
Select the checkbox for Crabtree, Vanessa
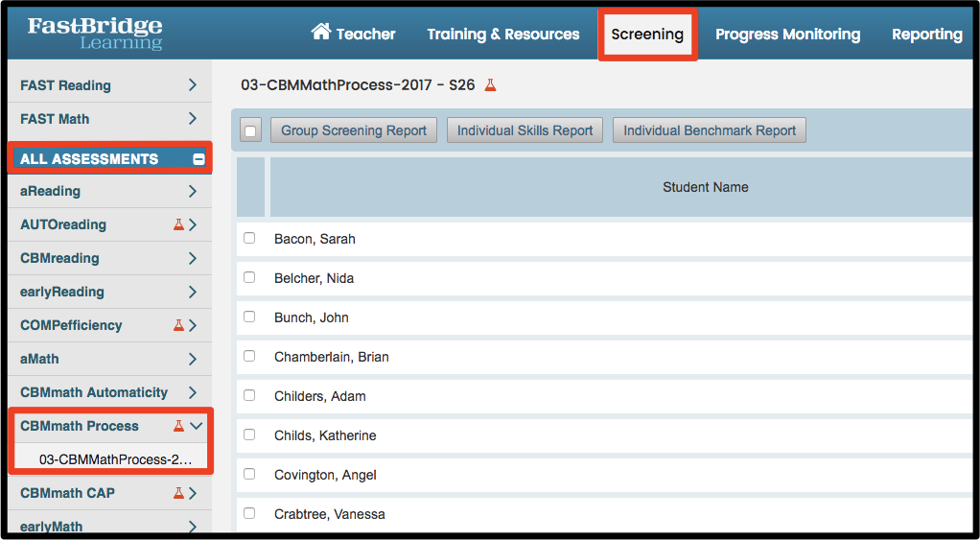[x=249, y=514]
